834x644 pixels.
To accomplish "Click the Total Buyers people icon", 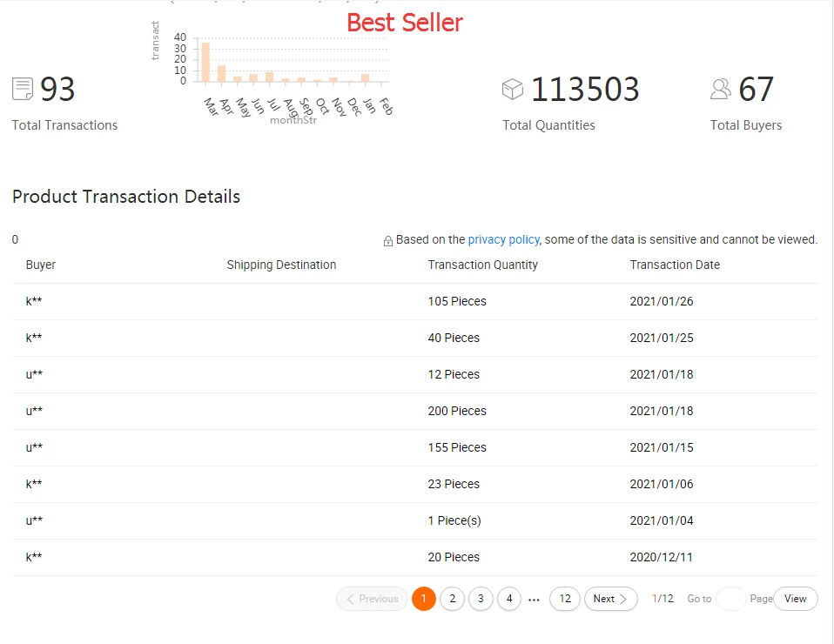I will pyautogui.click(x=721, y=89).
